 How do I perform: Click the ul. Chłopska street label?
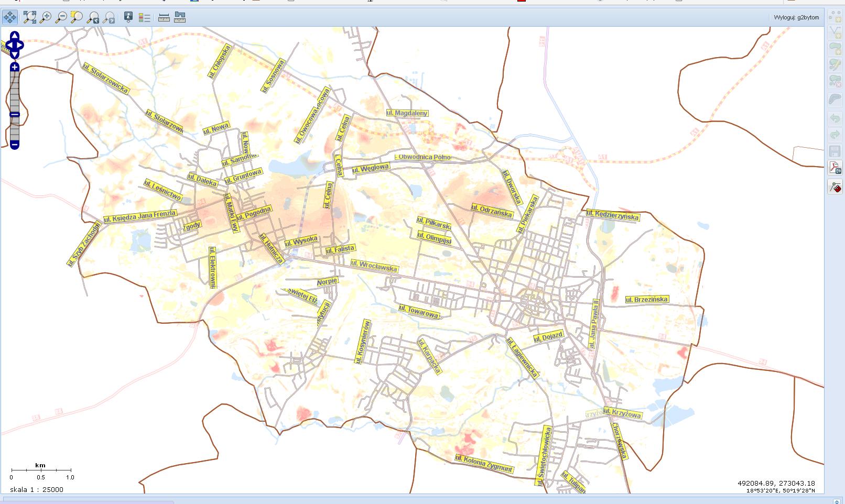(219, 62)
